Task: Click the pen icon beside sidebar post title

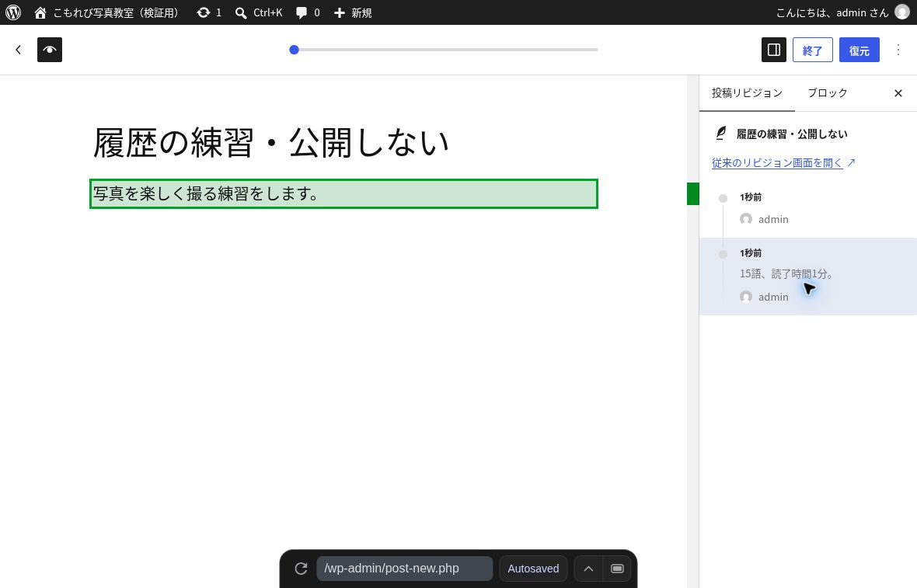Action: click(721, 134)
